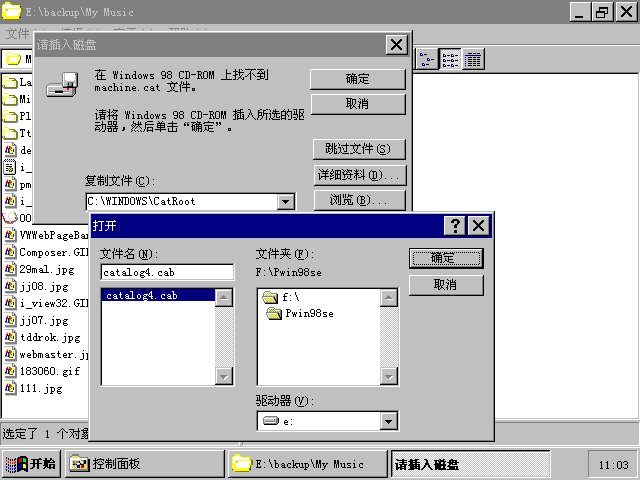Click the VWWebPageBa file icon

pyautogui.click(x=11, y=235)
